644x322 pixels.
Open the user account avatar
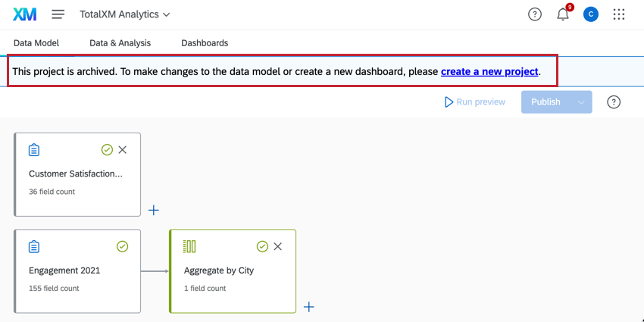coord(591,14)
